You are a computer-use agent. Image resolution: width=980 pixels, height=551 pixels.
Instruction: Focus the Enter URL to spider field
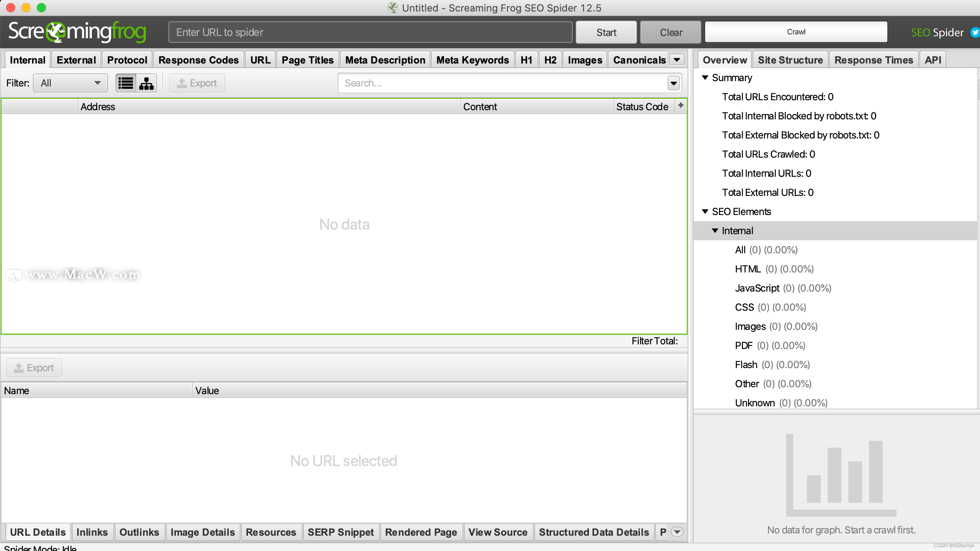[x=370, y=32]
